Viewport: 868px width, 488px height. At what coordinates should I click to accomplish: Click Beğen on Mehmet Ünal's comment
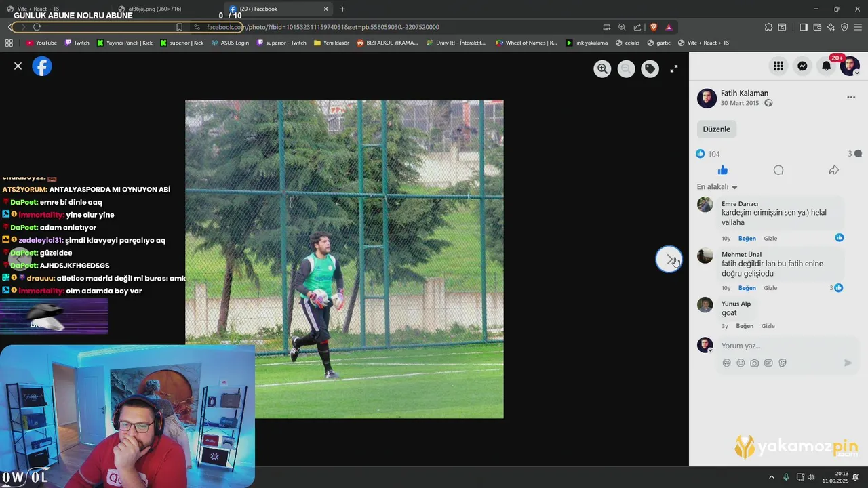click(747, 288)
